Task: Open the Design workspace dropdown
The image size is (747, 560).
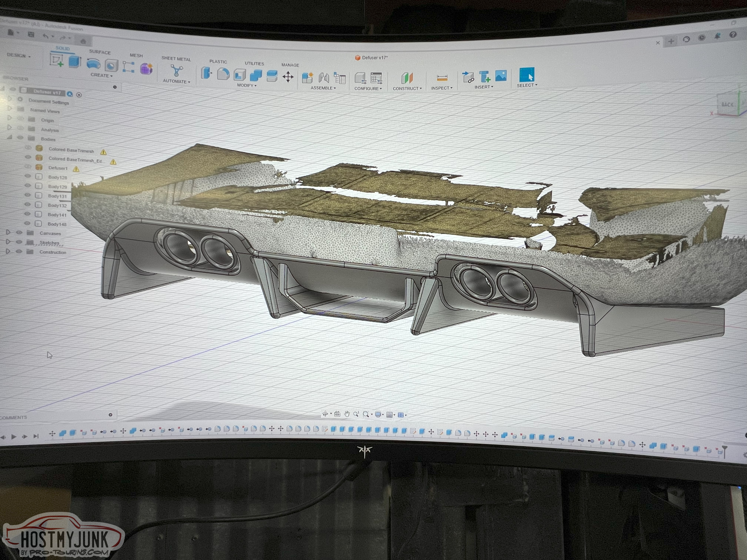Action: [x=19, y=55]
